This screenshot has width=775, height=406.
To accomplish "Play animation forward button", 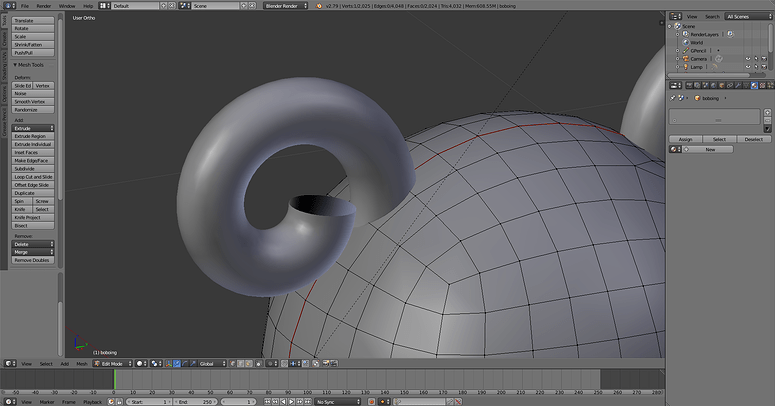I will [x=292, y=402].
